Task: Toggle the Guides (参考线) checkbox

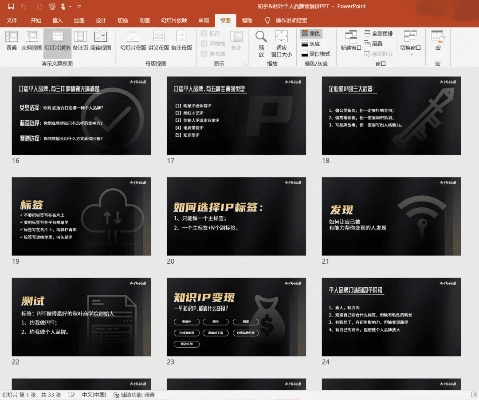Action: tap(213, 54)
